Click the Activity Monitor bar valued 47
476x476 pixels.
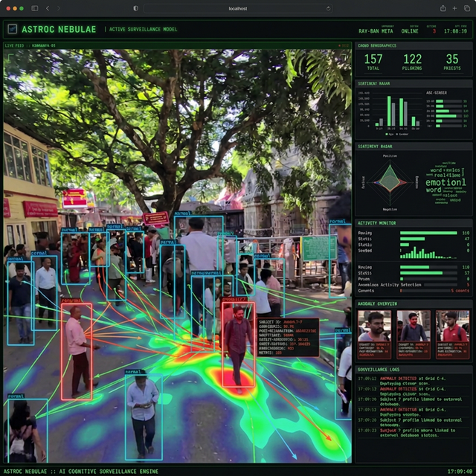point(412,239)
